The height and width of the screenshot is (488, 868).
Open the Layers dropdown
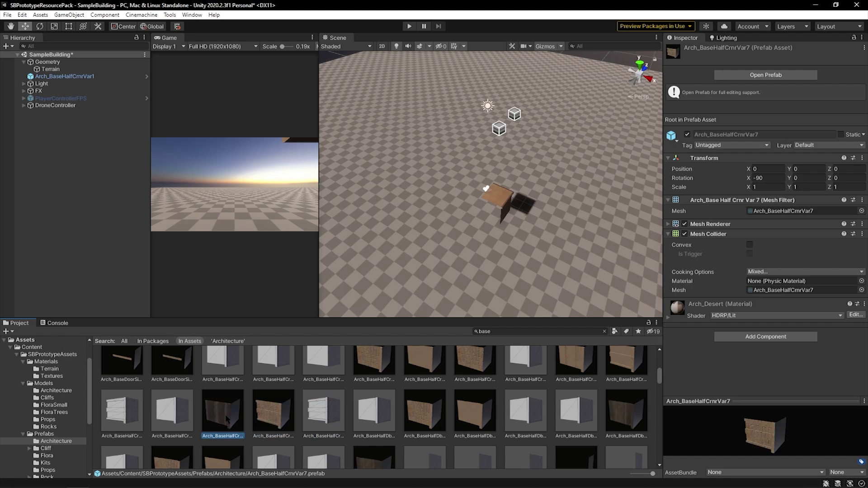pyautogui.click(x=792, y=26)
